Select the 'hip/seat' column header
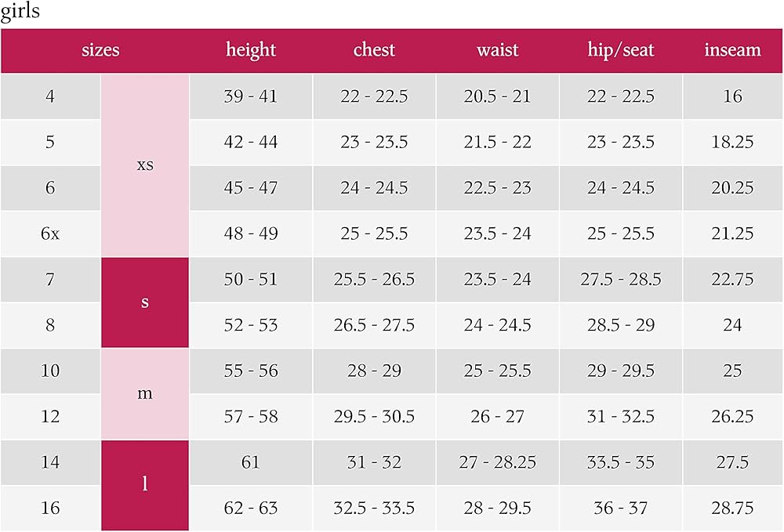This screenshot has height=532, width=784. click(x=621, y=50)
